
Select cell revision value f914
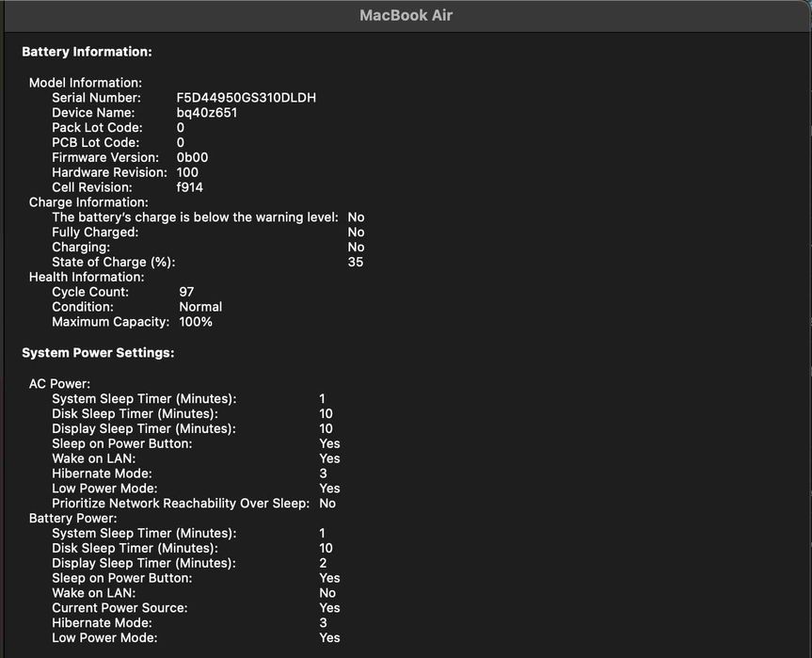pyautogui.click(x=189, y=187)
